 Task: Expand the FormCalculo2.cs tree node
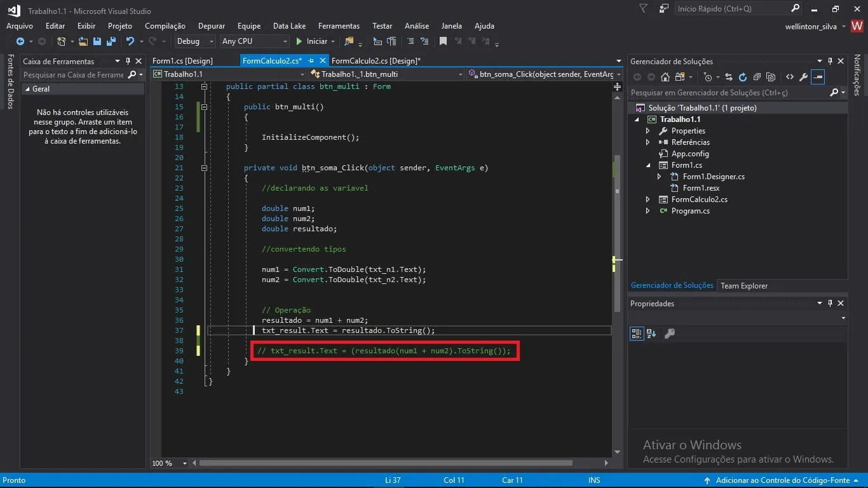click(648, 200)
